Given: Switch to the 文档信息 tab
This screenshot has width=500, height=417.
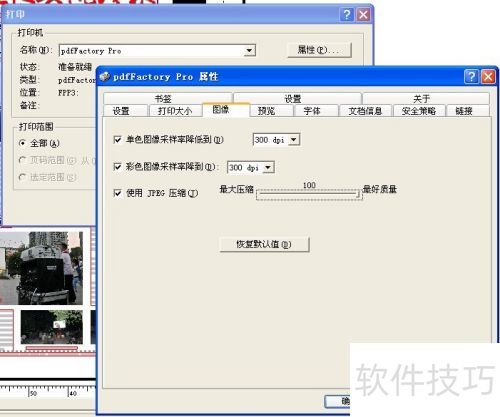Looking at the screenshot, I should click(366, 111).
